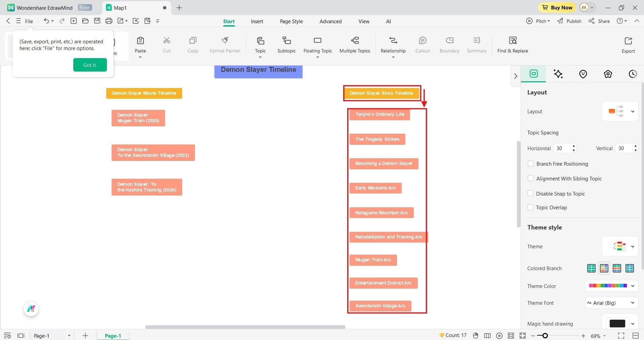Open the Theme dropdown
This screenshot has width=644, height=340.
click(x=620, y=246)
